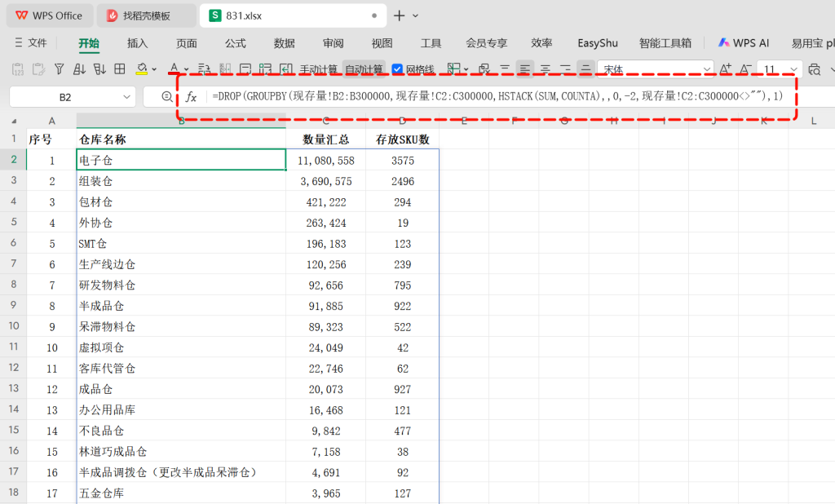Click the borders grid icon
Viewport: 835px width, 504px height.
pos(120,69)
